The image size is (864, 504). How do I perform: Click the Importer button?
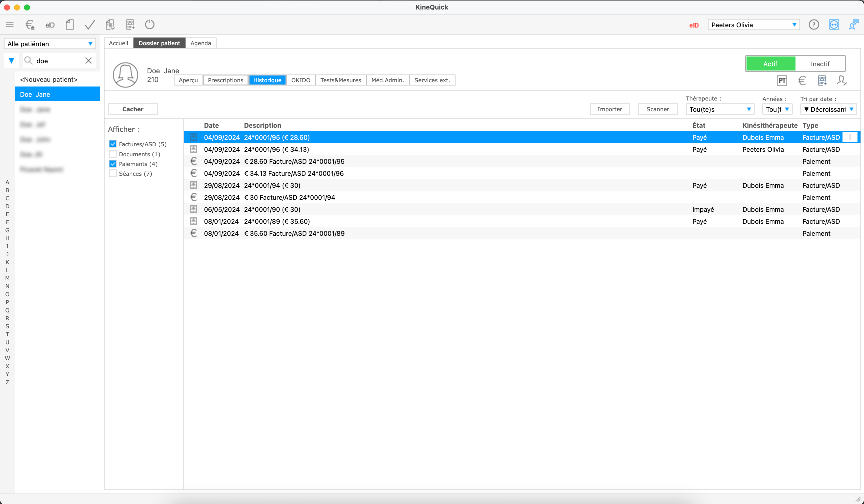click(609, 109)
